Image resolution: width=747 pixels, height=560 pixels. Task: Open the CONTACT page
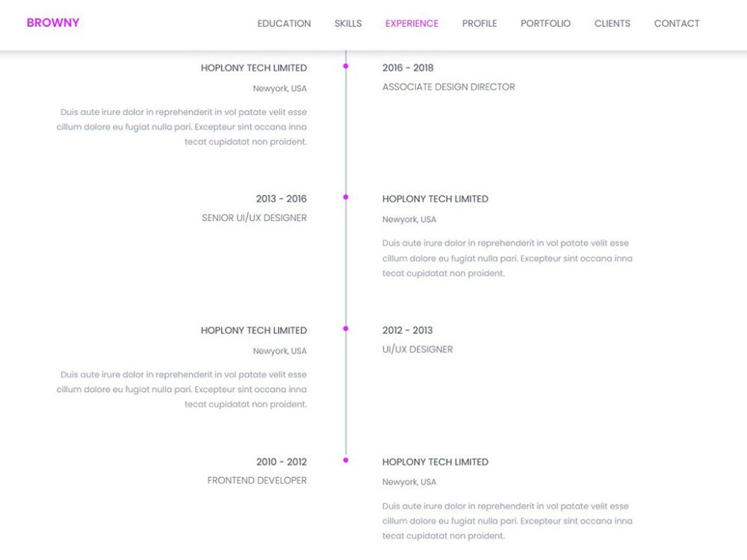676,23
